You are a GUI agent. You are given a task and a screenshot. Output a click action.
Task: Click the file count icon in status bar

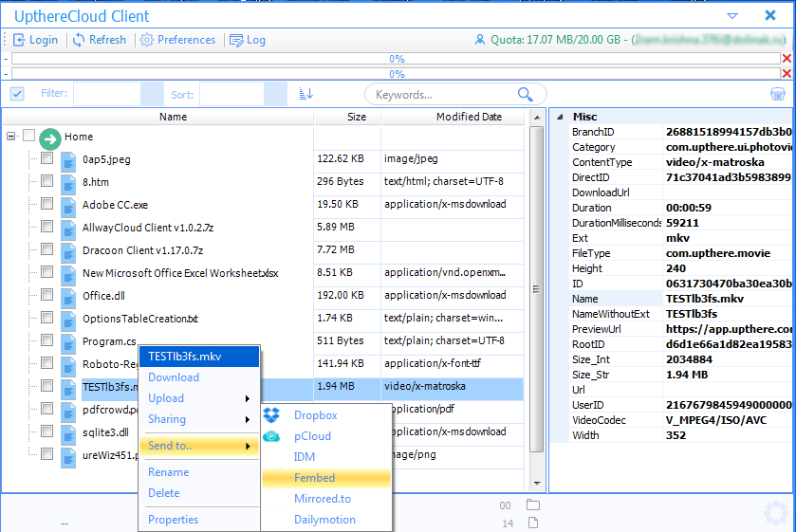[533, 523]
